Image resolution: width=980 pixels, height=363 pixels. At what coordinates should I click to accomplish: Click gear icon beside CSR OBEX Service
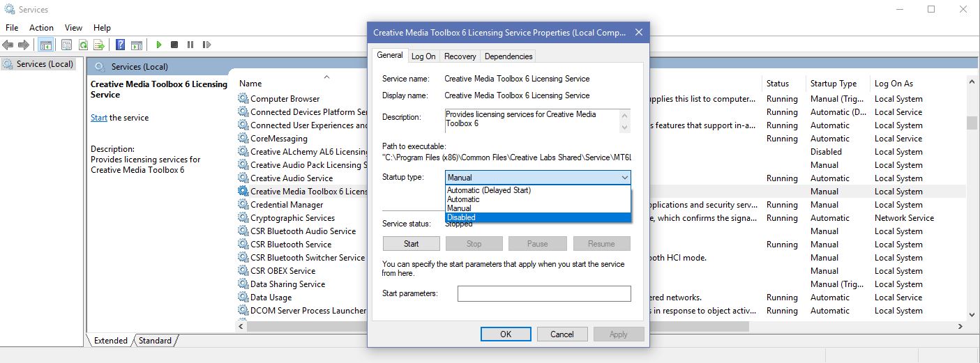pos(243,271)
